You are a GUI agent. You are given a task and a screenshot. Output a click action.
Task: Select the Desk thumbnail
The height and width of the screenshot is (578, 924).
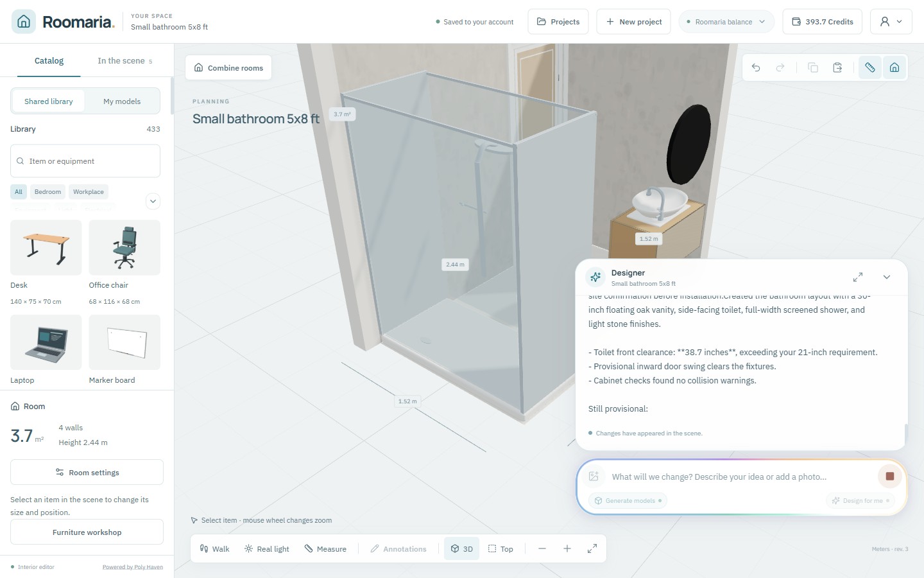click(x=46, y=248)
